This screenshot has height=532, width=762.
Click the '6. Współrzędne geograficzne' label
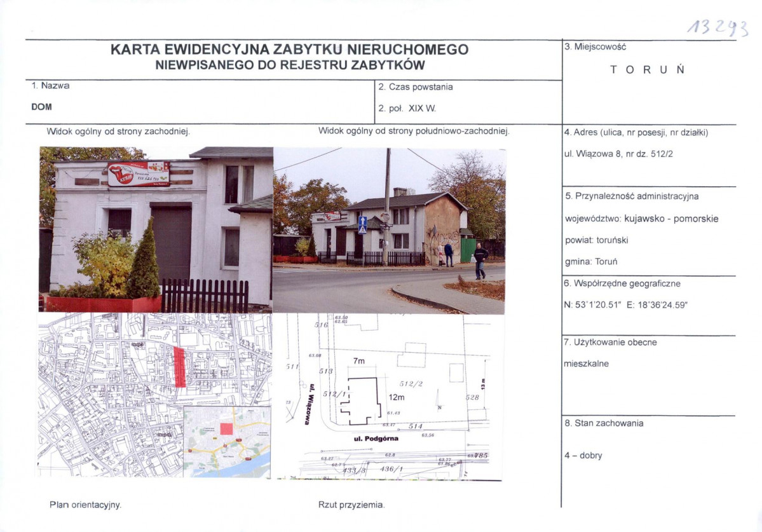point(622,283)
